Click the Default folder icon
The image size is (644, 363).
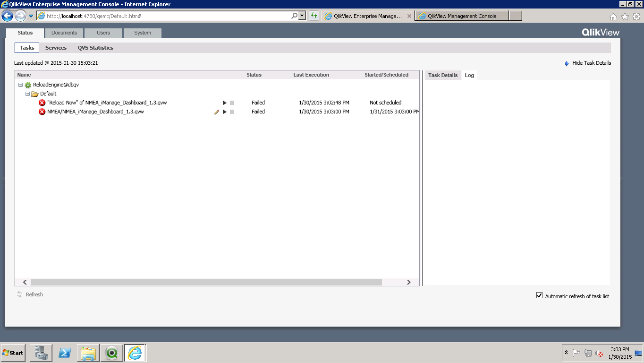coord(35,94)
